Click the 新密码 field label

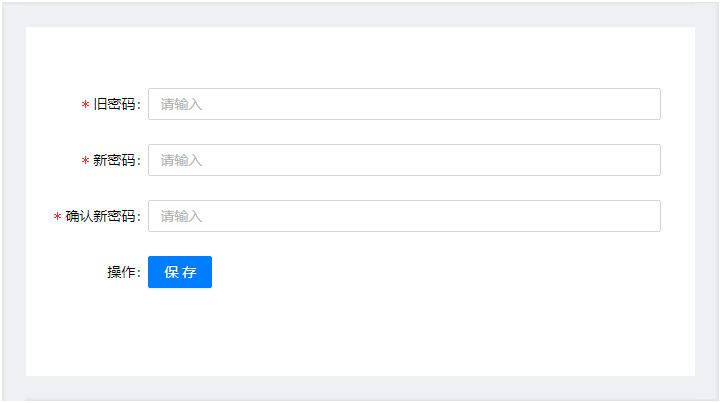click(x=116, y=161)
